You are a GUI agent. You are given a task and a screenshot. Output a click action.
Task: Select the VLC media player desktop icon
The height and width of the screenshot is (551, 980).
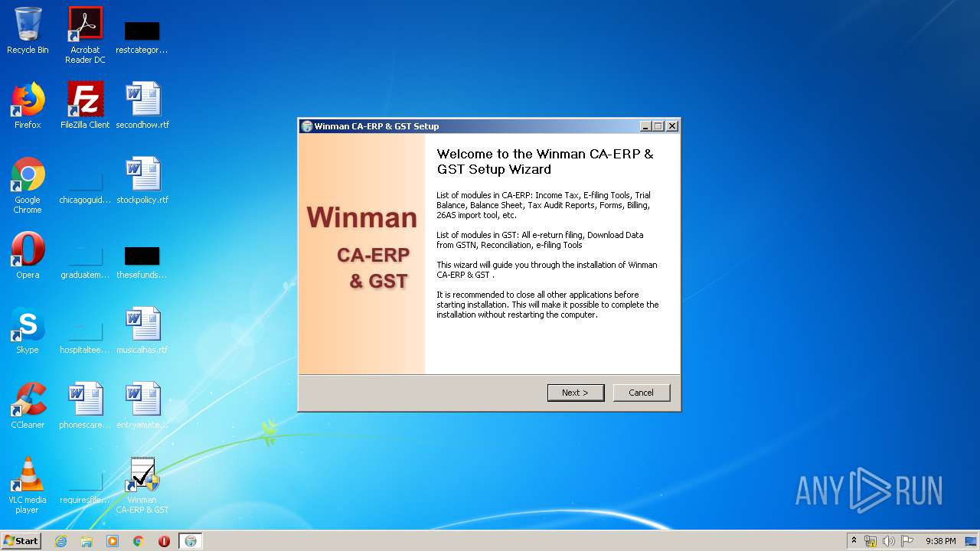point(28,485)
